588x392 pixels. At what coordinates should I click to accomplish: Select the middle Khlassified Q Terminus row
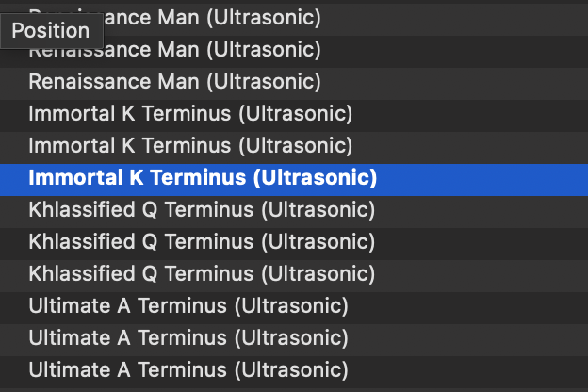[x=202, y=242]
